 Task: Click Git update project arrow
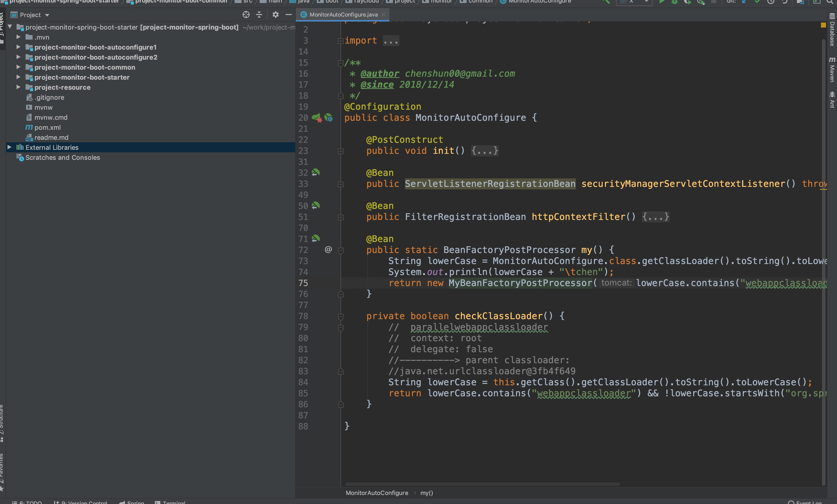[x=744, y=2]
